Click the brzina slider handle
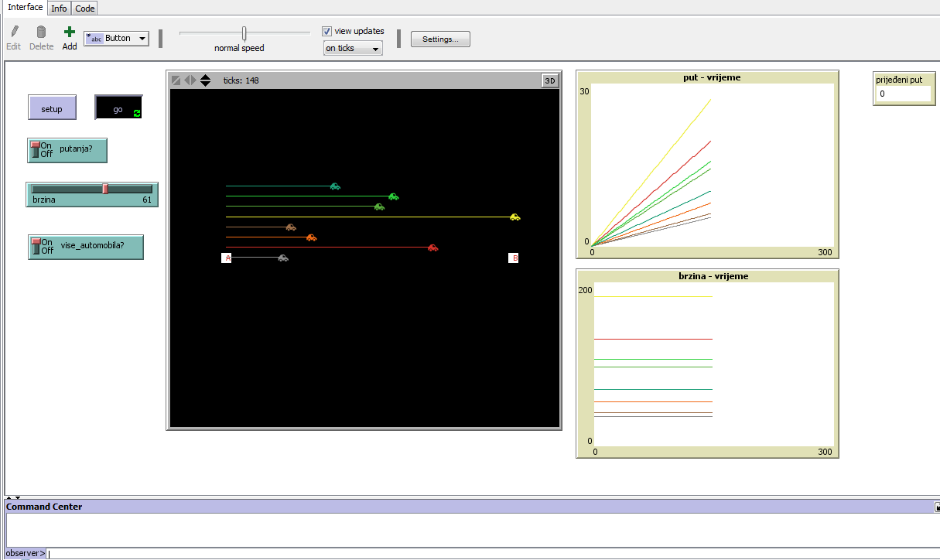 [x=105, y=189]
